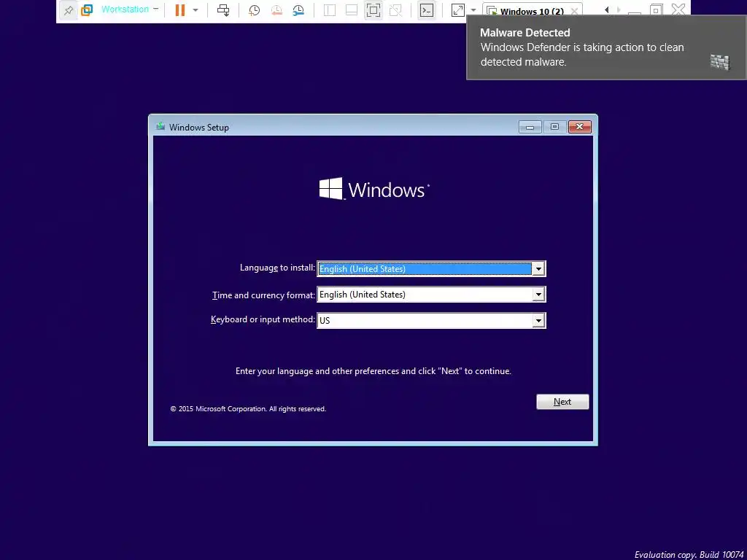
Task: Minimize the Windows Setup dialog
Action: pos(530,127)
